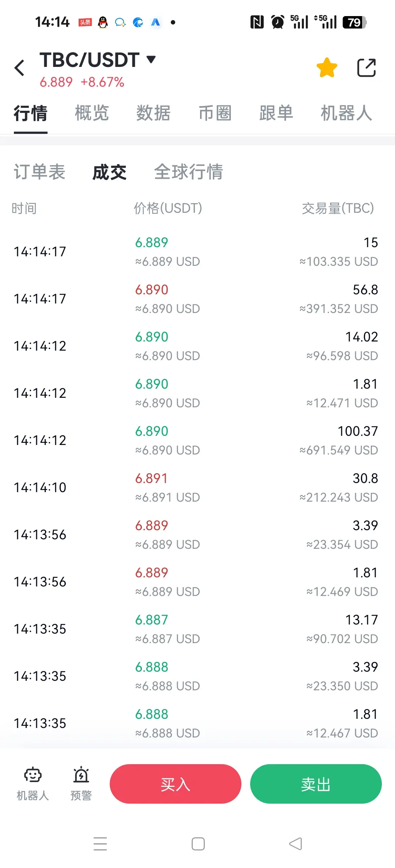Tap the 100.37 TBC trade row
The width and height of the screenshot is (395, 868).
[x=197, y=440]
